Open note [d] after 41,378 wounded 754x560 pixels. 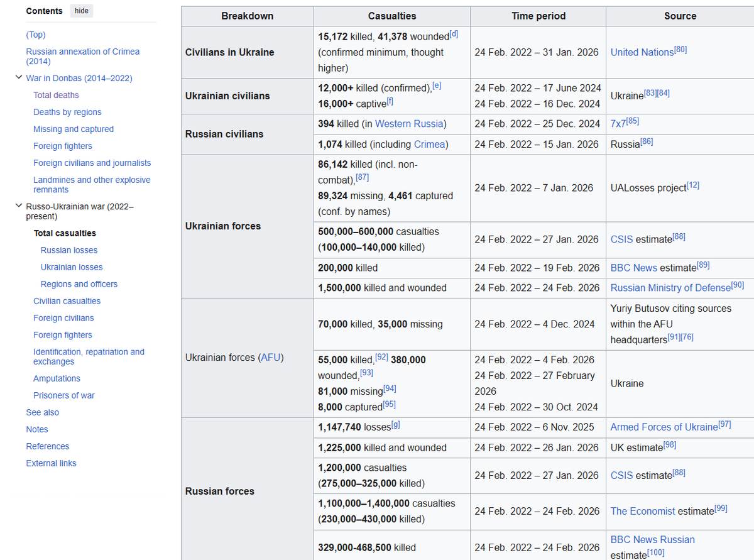tap(454, 33)
